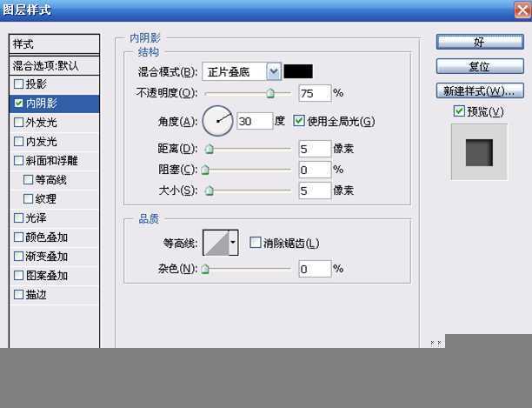This screenshot has height=408, width=532.
Task: Click the opacity value field showing 75
Action: click(315, 93)
